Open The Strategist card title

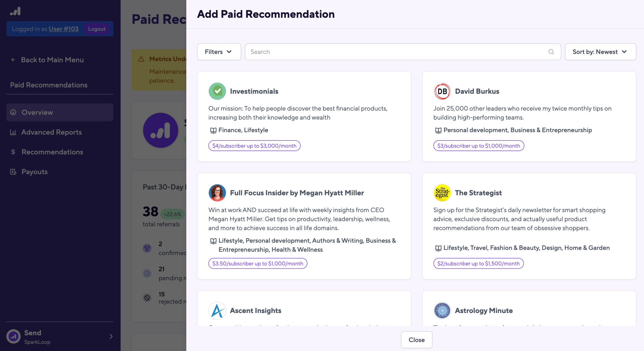[478, 193]
